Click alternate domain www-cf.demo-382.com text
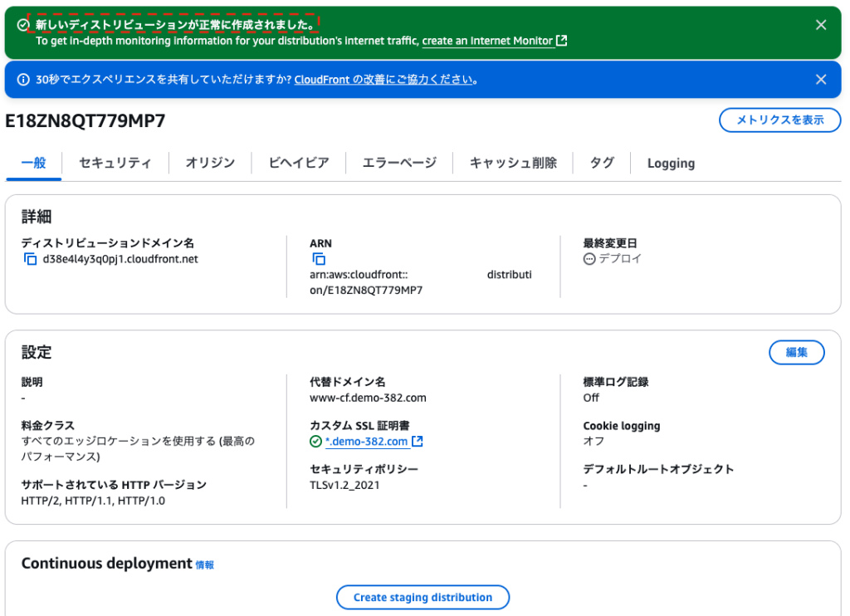This screenshot has width=850, height=616. coord(368,398)
